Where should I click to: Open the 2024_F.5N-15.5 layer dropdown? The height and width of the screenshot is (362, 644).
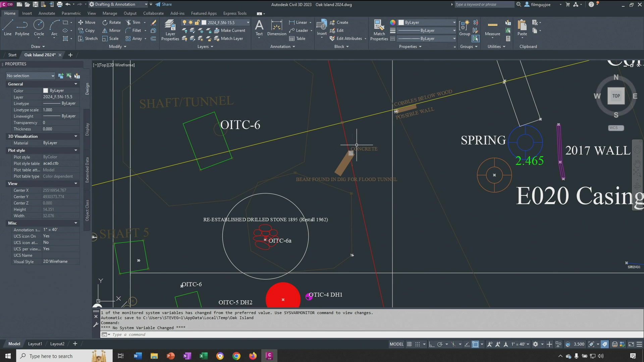[x=248, y=22]
